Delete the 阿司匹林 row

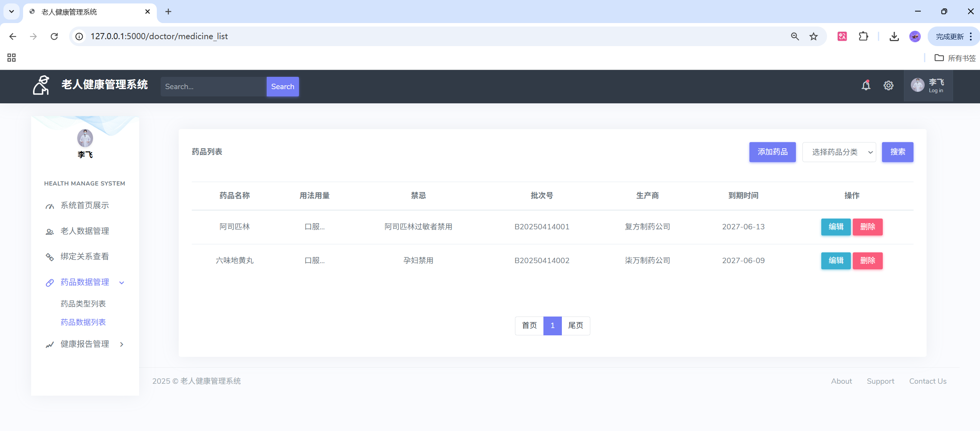(867, 227)
